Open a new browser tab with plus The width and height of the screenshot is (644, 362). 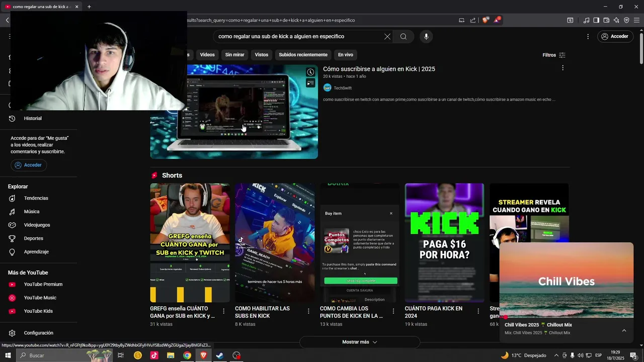(x=89, y=7)
